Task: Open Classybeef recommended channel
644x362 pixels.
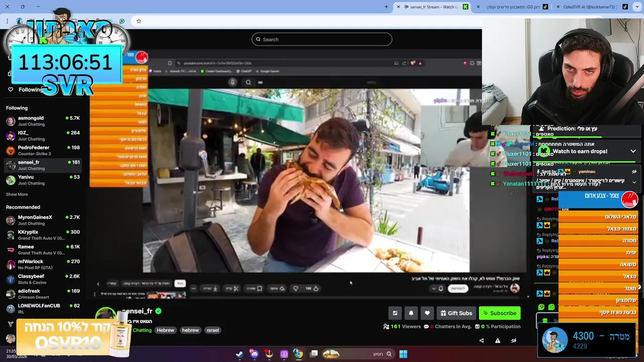Action: (x=43, y=279)
